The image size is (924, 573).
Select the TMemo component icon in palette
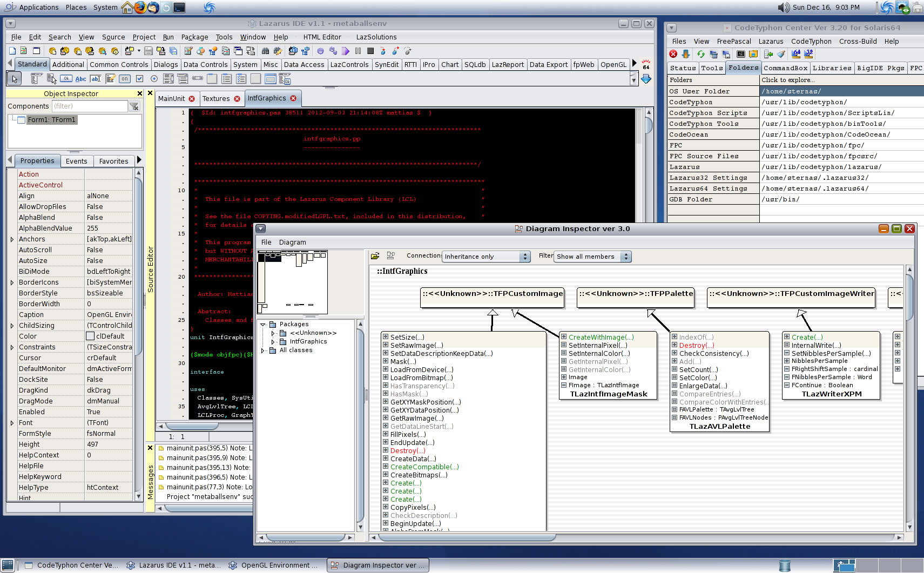(x=110, y=79)
